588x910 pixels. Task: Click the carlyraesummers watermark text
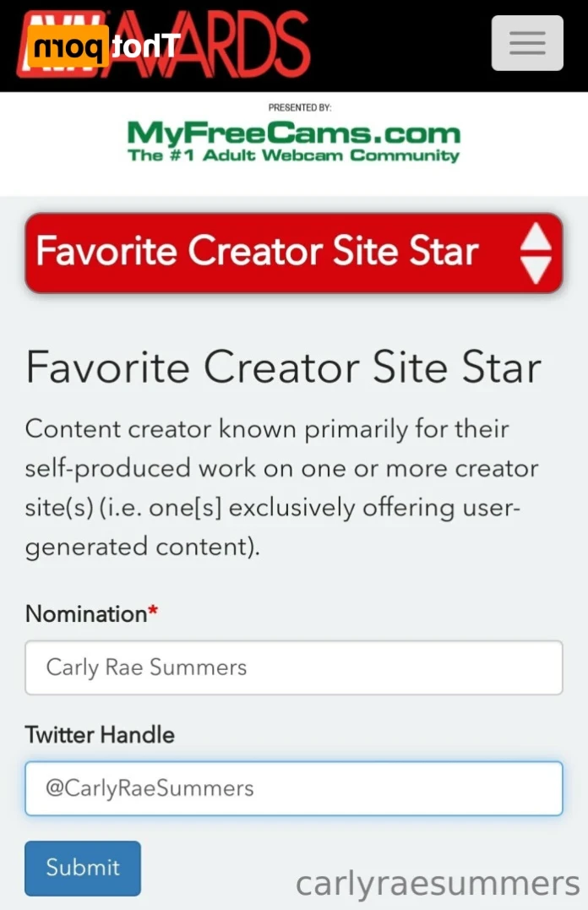(x=438, y=885)
